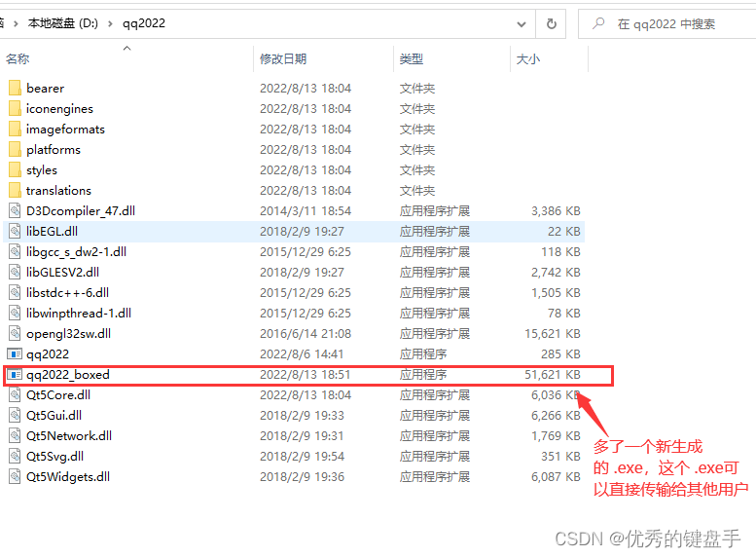Open the address bar history dropdown
Image resolution: width=756 pixels, height=557 pixels.
pos(522,23)
